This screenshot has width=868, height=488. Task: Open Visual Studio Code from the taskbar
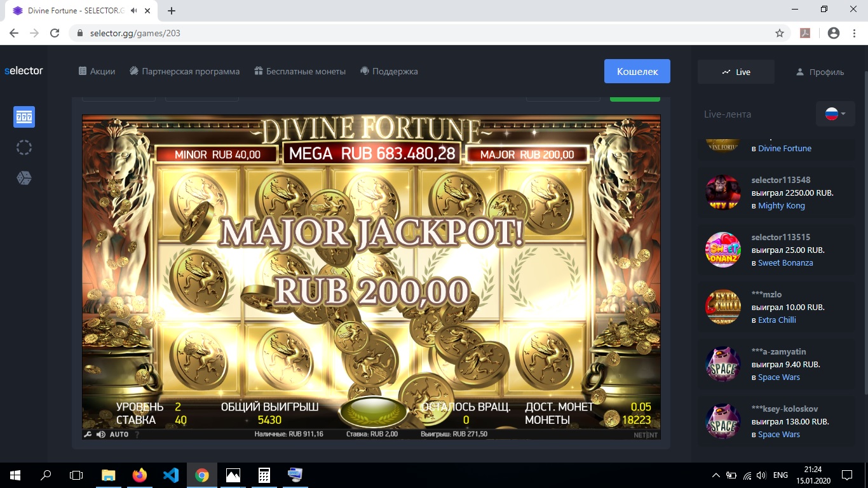point(171,475)
